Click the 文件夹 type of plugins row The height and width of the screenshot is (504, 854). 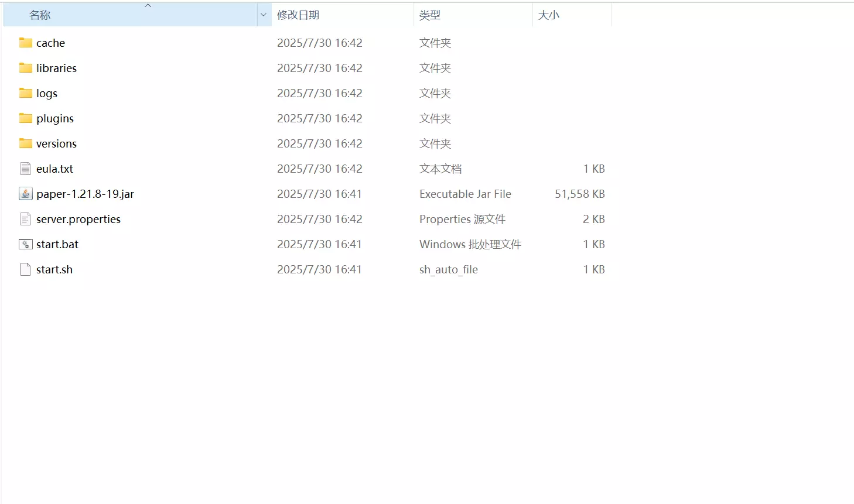[x=435, y=118]
